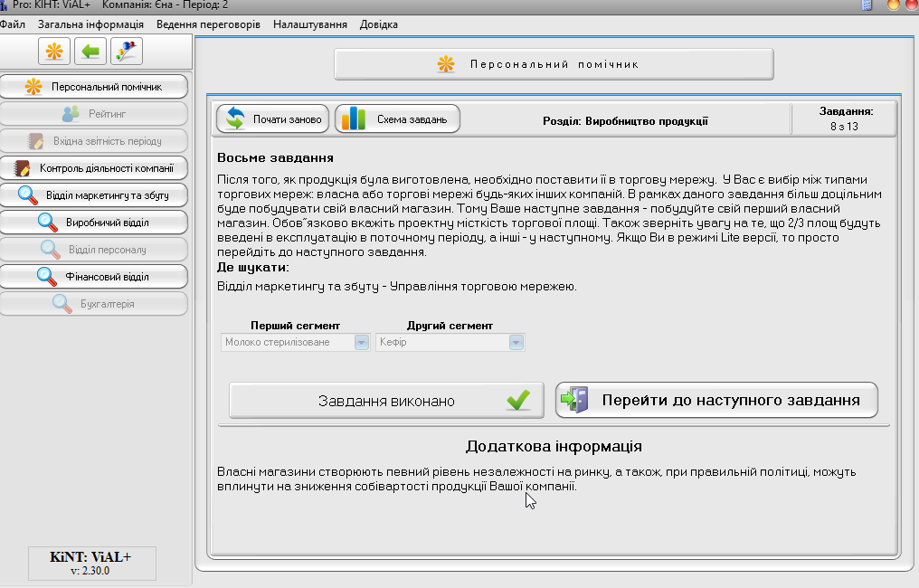
Task: Click the Бухгалтерія sidebar button
Action: point(94,304)
